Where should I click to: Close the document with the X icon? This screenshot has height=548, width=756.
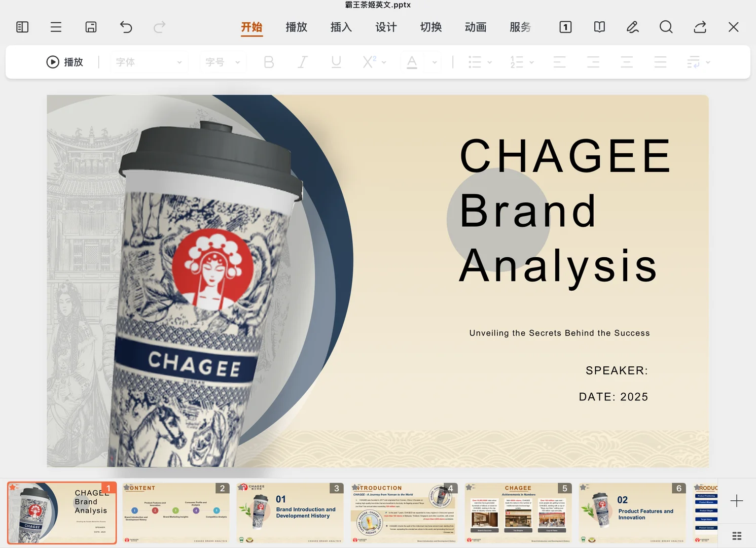(733, 27)
